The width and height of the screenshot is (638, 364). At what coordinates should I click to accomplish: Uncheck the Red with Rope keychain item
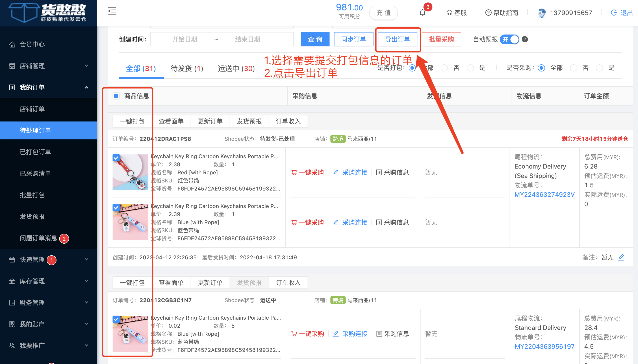pos(116,158)
